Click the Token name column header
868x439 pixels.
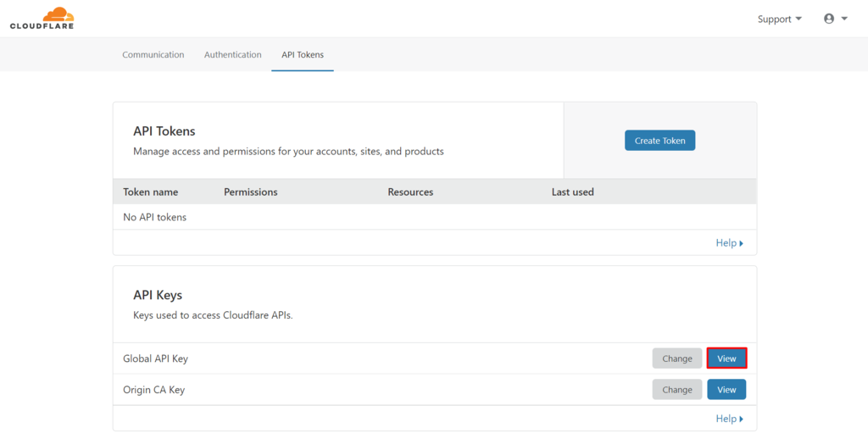[x=151, y=192]
